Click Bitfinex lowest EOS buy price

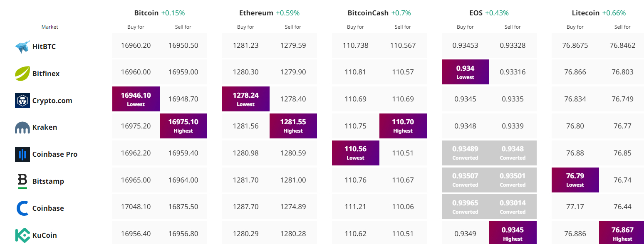click(x=466, y=72)
